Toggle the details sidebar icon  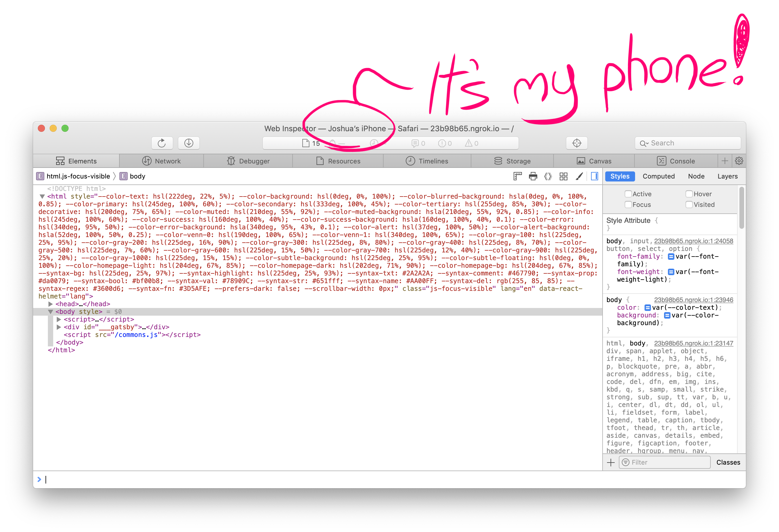point(595,176)
